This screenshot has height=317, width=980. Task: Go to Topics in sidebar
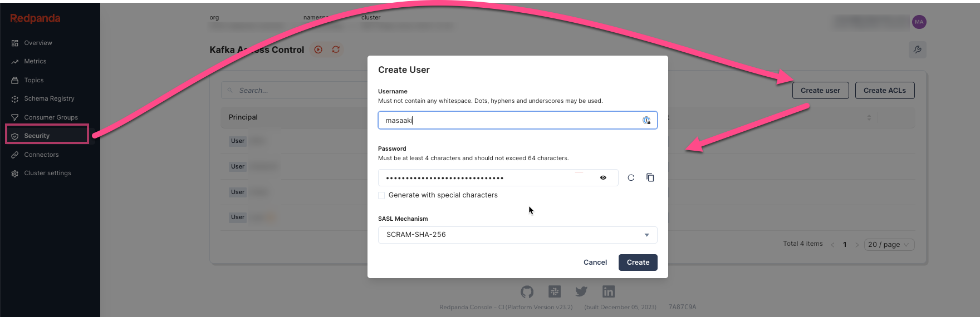pyautogui.click(x=33, y=80)
